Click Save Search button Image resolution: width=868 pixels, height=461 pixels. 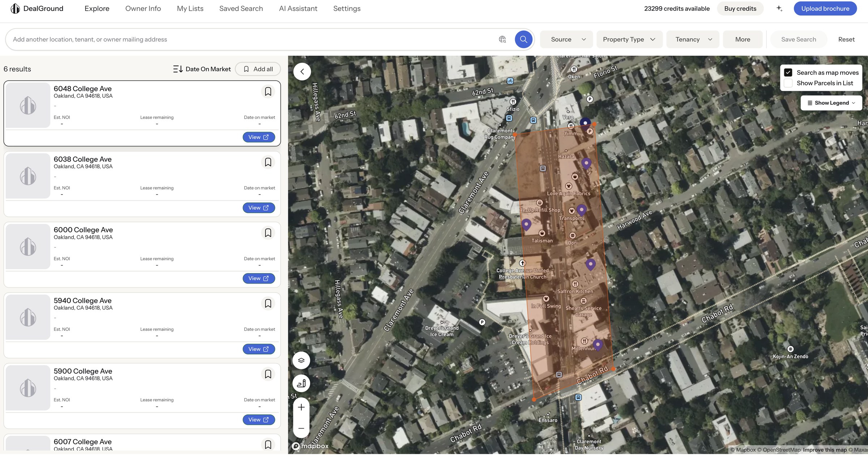tap(799, 39)
